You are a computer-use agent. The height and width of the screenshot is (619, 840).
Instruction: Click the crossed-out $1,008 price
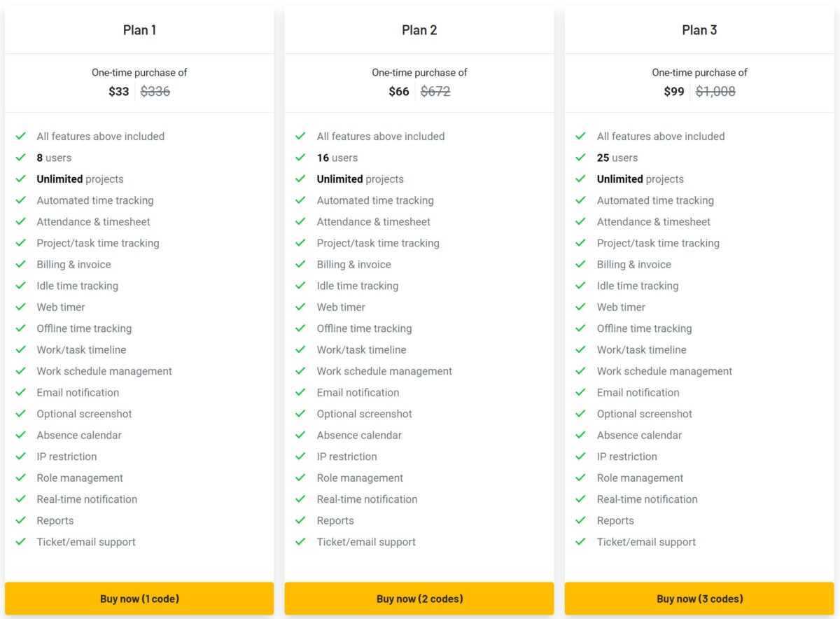[x=715, y=92]
